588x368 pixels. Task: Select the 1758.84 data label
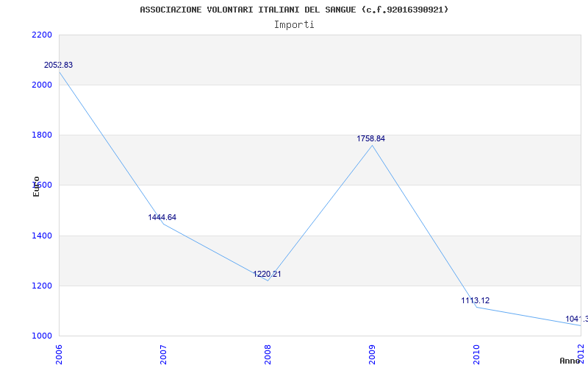[371, 138]
